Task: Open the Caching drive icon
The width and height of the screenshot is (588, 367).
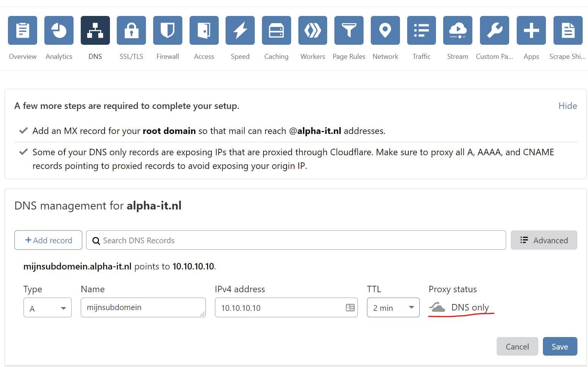Action: point(276,30)
